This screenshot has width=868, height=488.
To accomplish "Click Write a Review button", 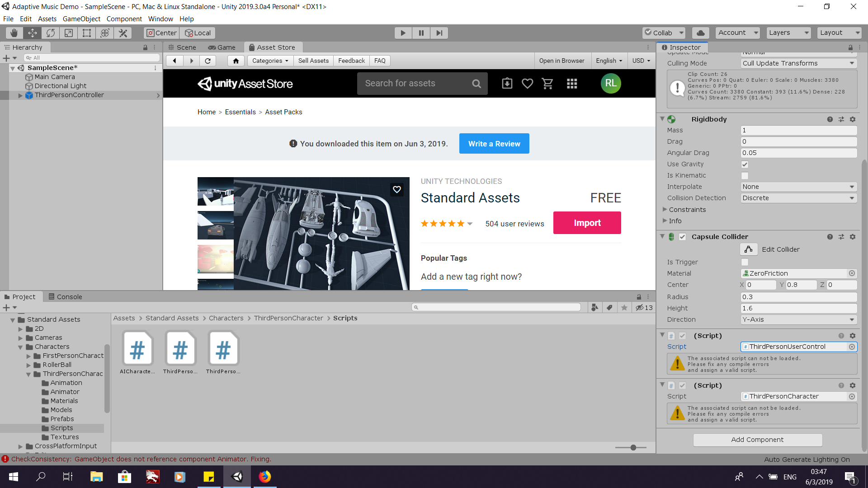I will point(494,144).
